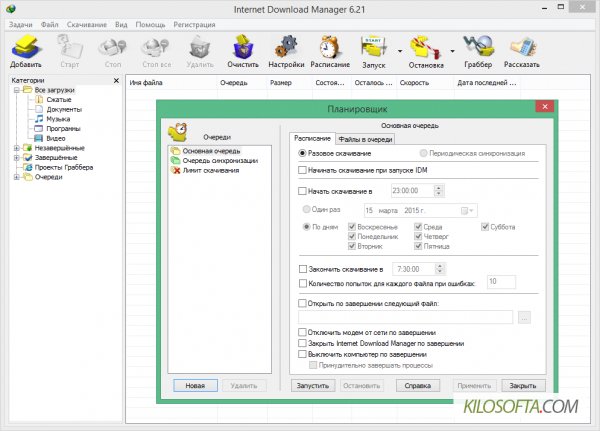
Task: Click the Запуск queue icon
Action: coord(373,47)
